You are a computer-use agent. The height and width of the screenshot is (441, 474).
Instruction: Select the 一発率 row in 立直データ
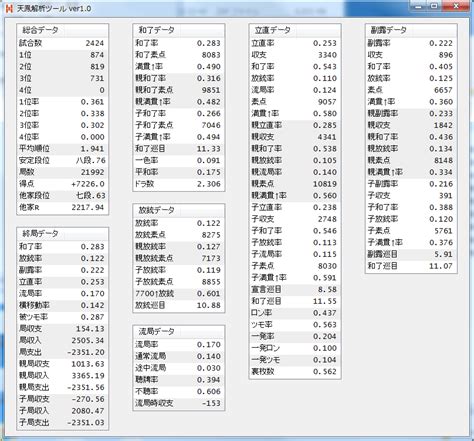coord(295,336)
